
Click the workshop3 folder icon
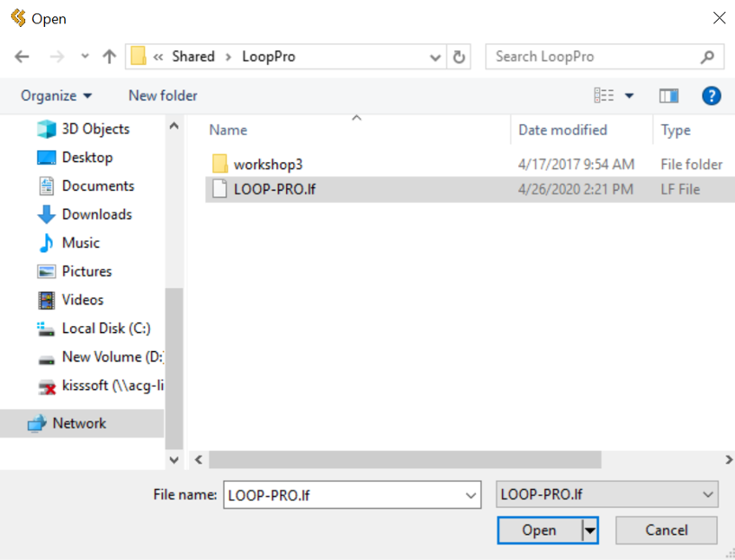219,164
